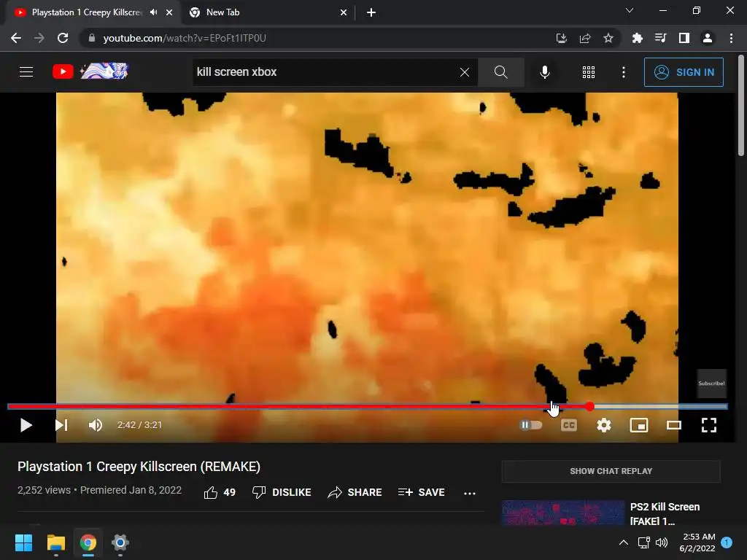
Task: Click the SHARE button
Action: coord(355,492)
